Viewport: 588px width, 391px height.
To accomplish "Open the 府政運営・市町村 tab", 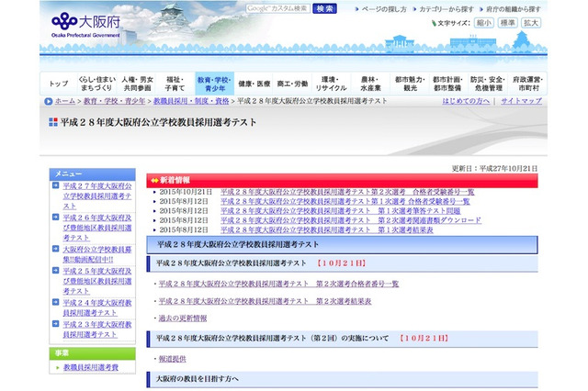I will click(528, 84).
